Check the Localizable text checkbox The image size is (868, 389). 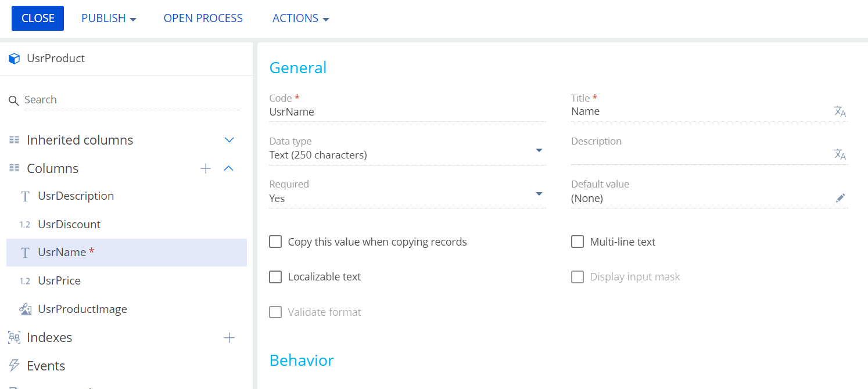(x=275, y=277)
